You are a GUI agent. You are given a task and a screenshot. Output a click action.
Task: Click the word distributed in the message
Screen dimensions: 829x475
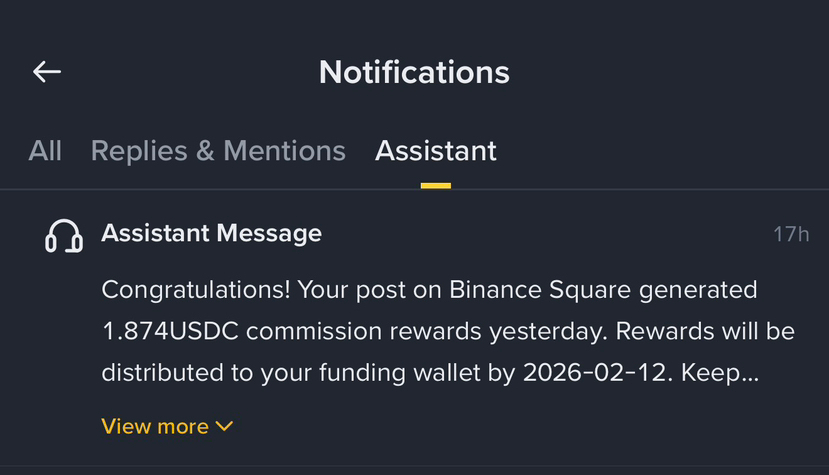click(x=163, y=373)
